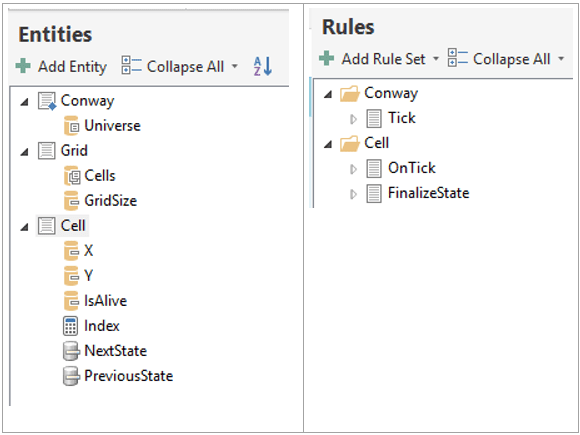Click the NextState temporary field icon
The image size is (580, 435).
click(71, 351)
